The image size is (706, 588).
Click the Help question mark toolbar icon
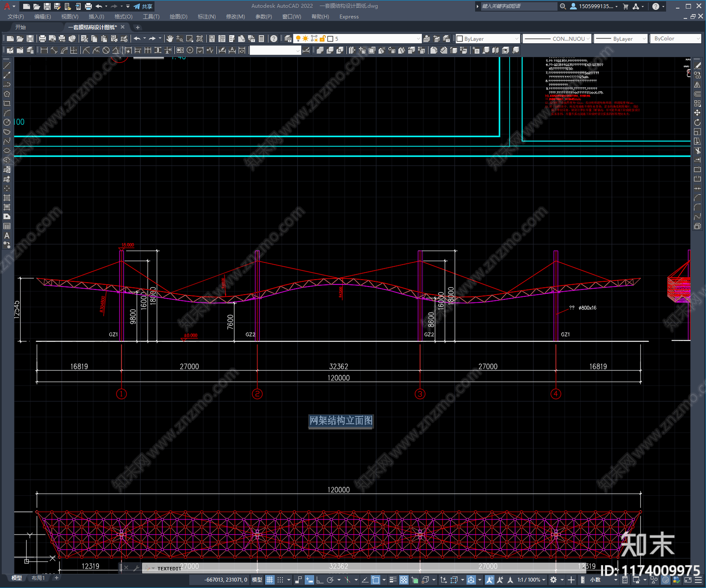pos(274,39)
